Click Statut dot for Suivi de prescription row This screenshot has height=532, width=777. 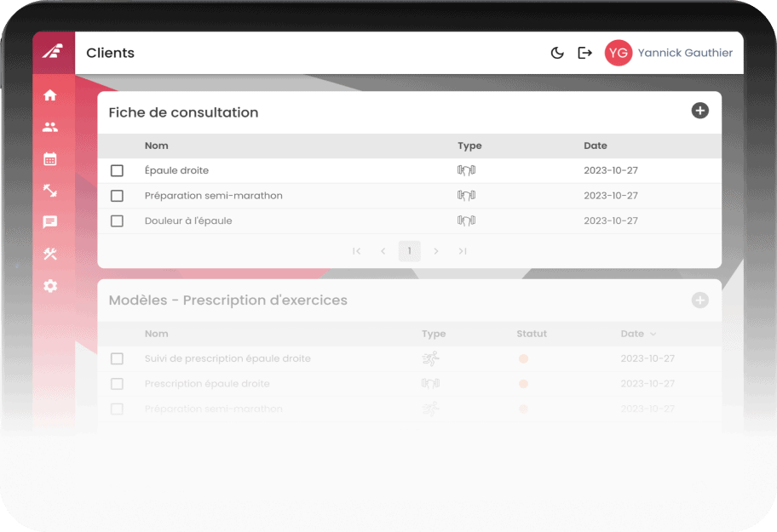[x=523, y=358]
